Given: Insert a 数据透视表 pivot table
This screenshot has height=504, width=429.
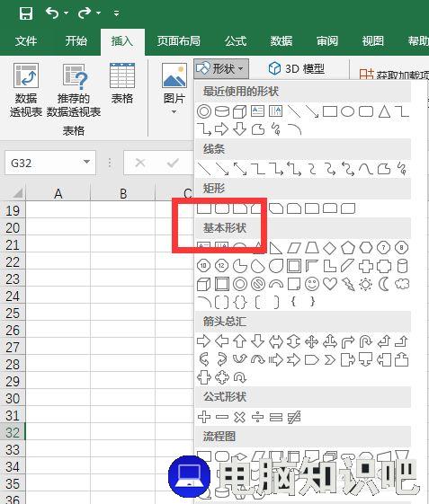Looking at the screenshot, I should point(26,90).
